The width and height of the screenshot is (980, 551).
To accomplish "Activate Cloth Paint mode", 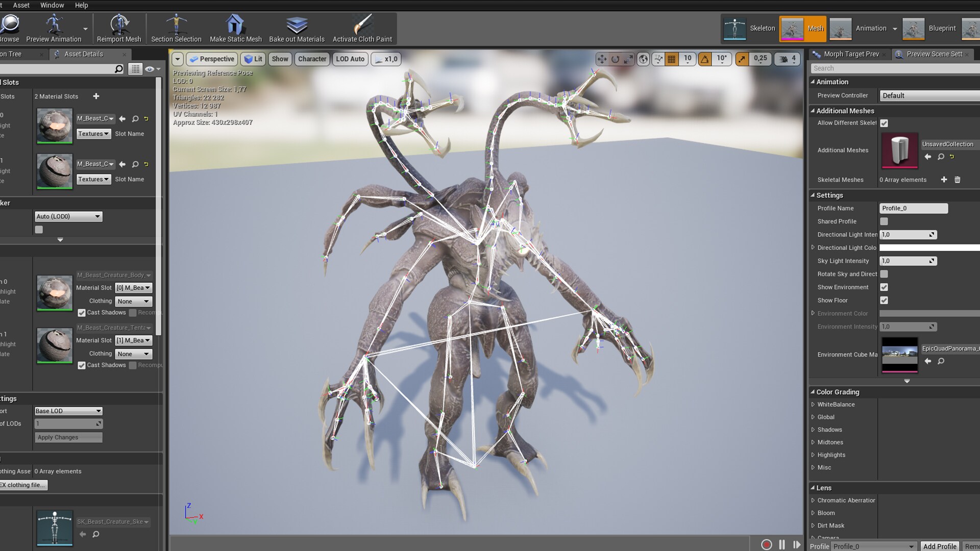I will click(362, 28).
